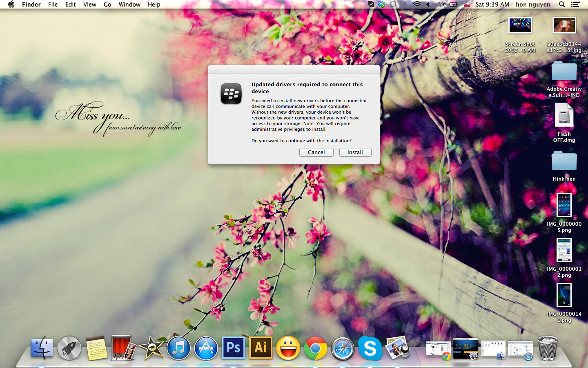Open Preview app in the dock
588x368 pixels.
point(397,348)
